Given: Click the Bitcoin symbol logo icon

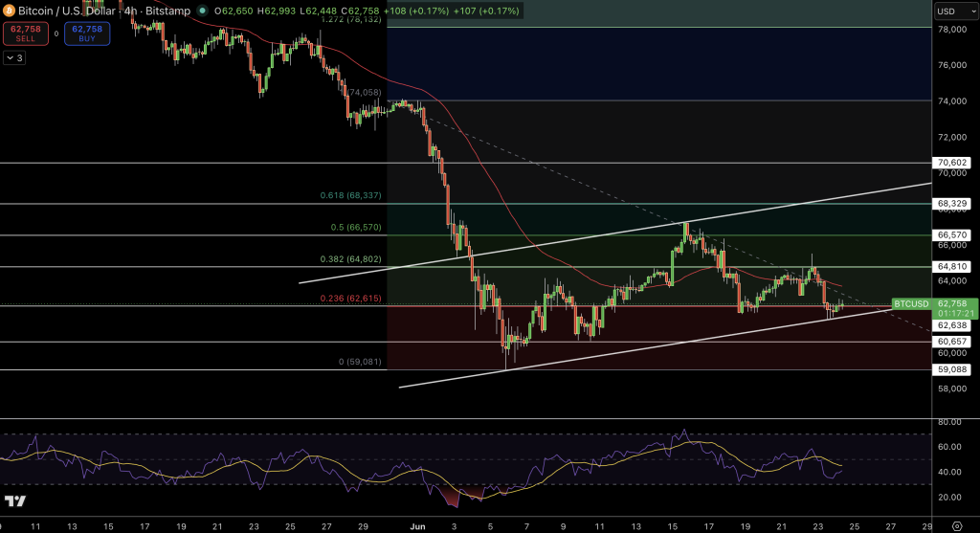Looking at the screenshot, I should click(9, 11).
